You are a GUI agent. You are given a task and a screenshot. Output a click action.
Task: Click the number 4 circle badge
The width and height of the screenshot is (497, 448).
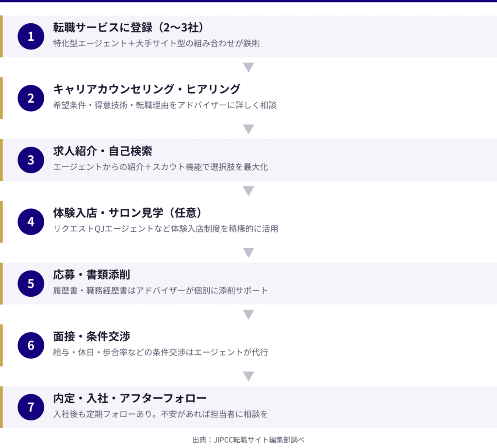point(31,222)
